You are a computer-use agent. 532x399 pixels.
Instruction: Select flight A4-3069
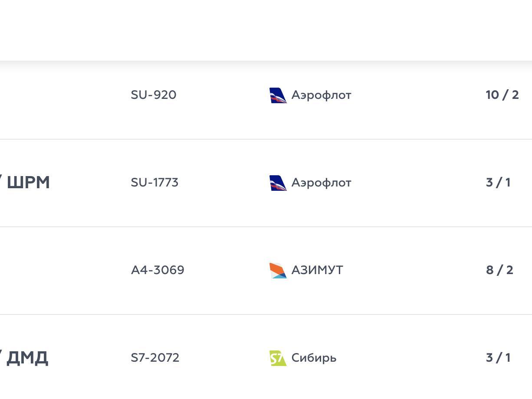[158, 270]
